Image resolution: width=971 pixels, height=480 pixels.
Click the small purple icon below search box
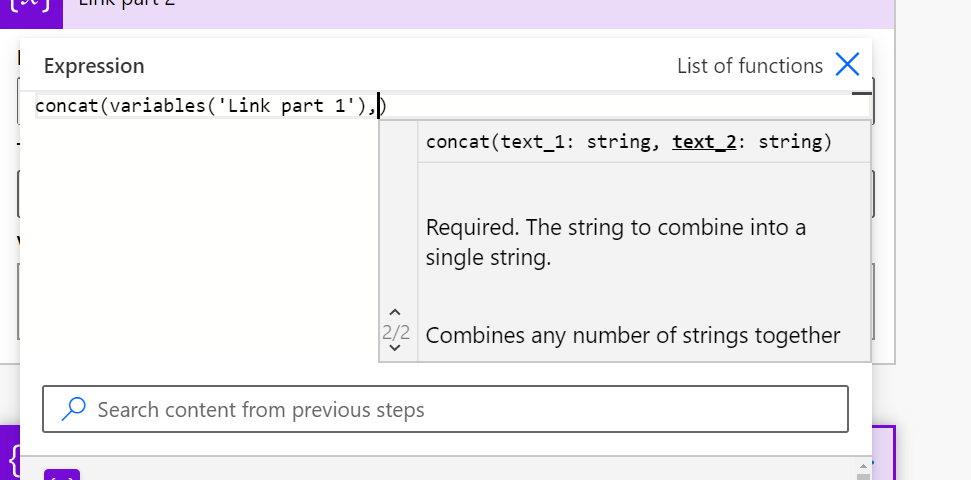click(x=61, y=474)
